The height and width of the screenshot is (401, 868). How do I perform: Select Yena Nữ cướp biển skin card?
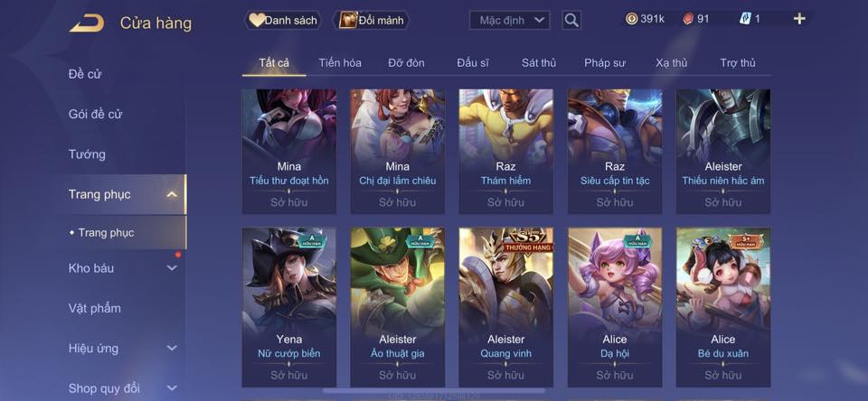(x=289, y=307)
